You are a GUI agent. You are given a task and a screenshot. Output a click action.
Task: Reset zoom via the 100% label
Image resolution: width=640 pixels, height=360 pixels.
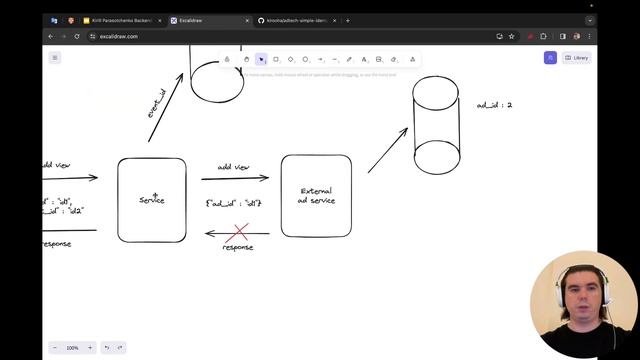(x=72, y=348)
